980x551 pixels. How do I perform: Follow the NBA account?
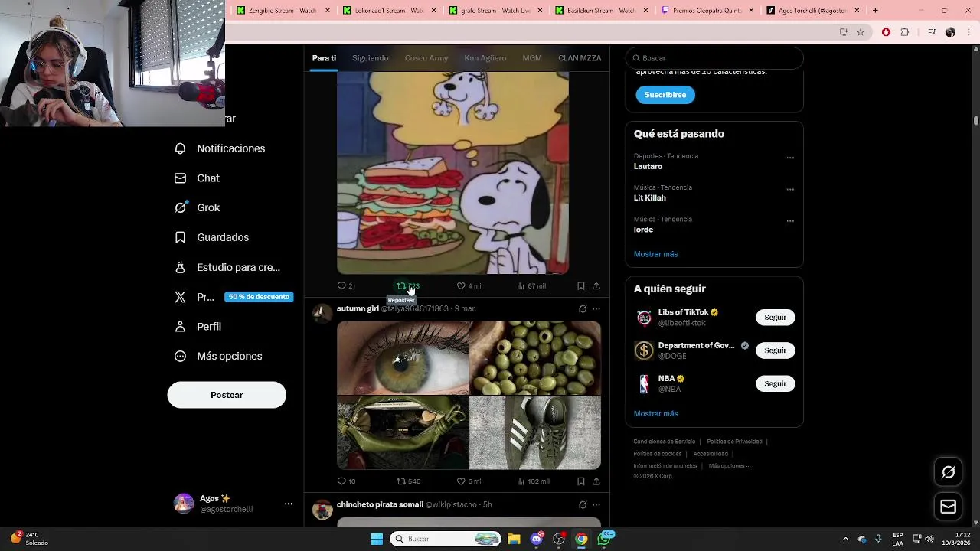[x=775, y=383]
